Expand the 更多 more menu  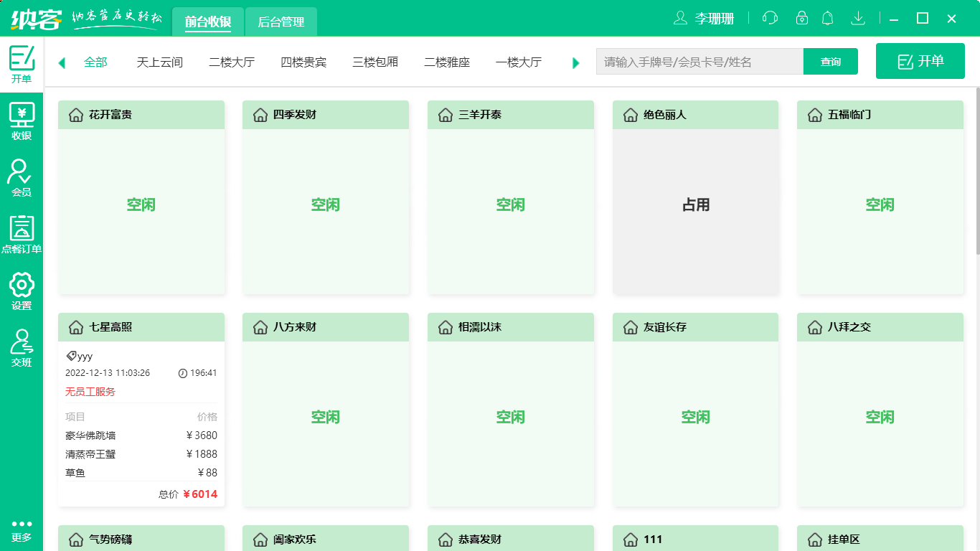click(22, 530)
